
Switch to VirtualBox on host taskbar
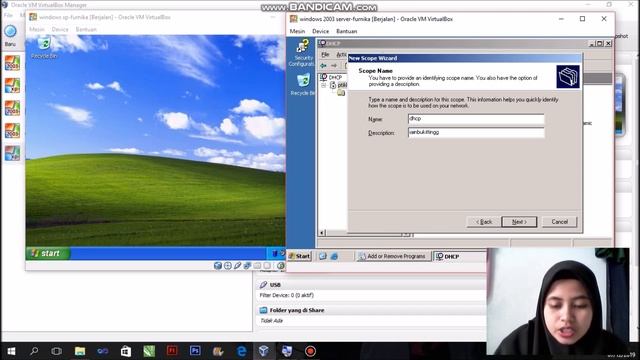pyautogui.click(x=264, y=351)
